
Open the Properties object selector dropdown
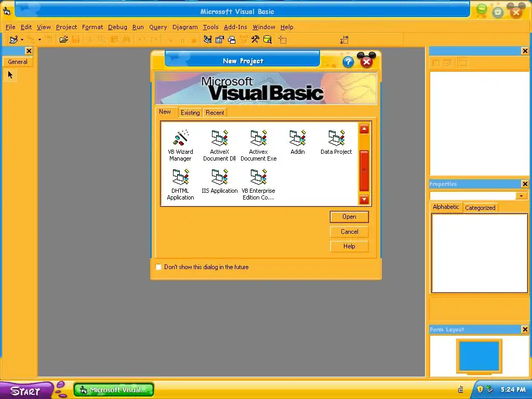pos(521,196)
